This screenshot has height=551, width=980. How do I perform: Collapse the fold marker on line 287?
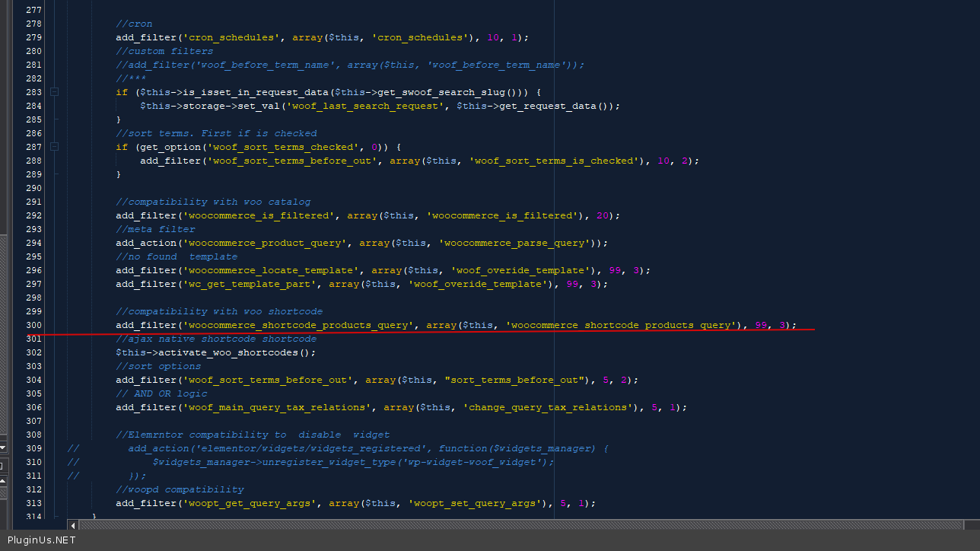55,147
